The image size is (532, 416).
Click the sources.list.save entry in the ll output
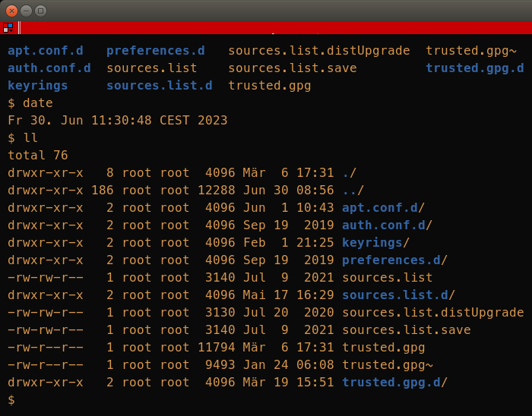click(406, 330)
